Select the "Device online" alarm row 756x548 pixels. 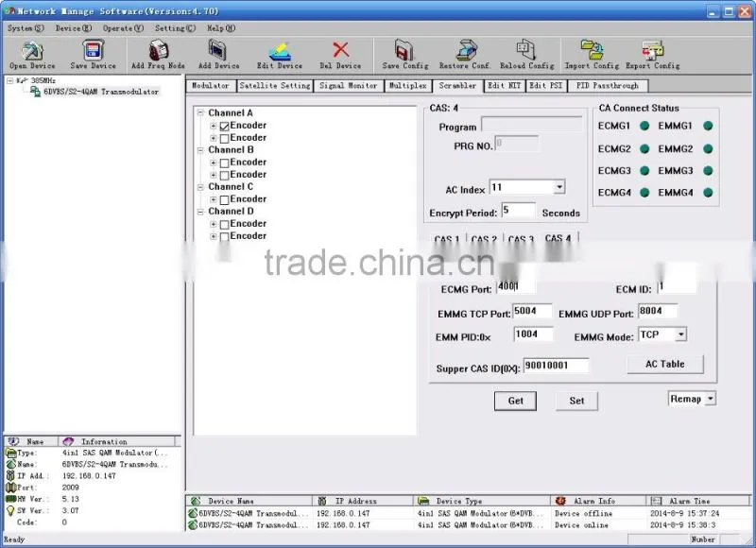(x=468, y=525)
